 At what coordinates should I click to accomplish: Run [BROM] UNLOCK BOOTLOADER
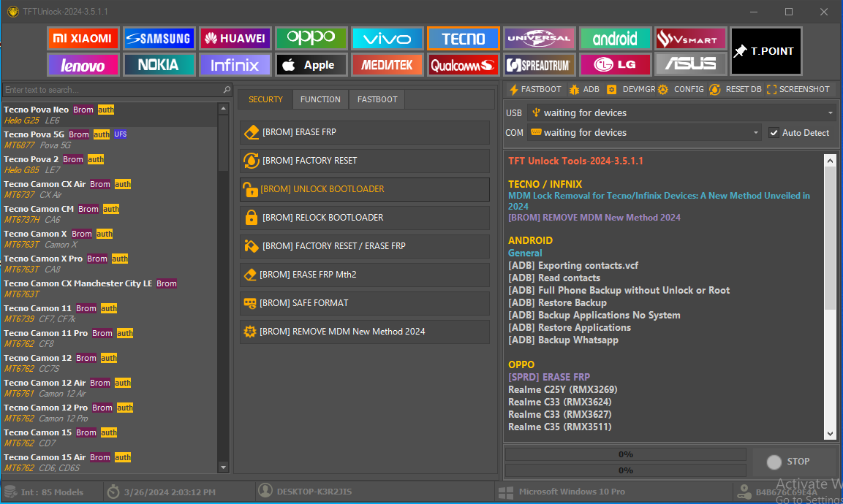pyautogui.click(x=365, y=189)
